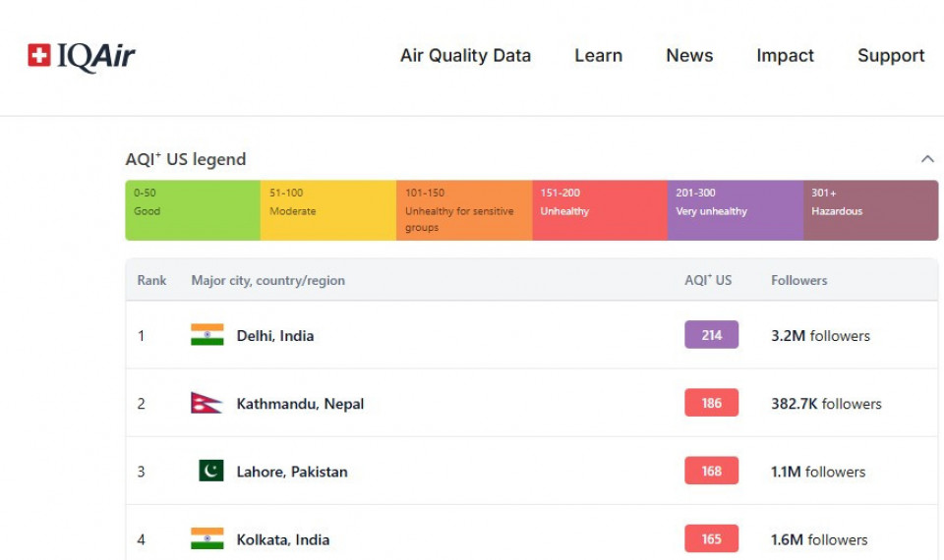Click Kolkata's 165 AQI badge
944x560 pixels.
[x=711, y=538]
